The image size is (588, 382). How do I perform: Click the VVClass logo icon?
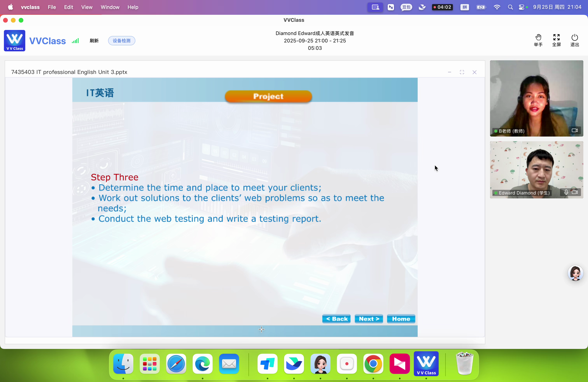coord(15,41)
